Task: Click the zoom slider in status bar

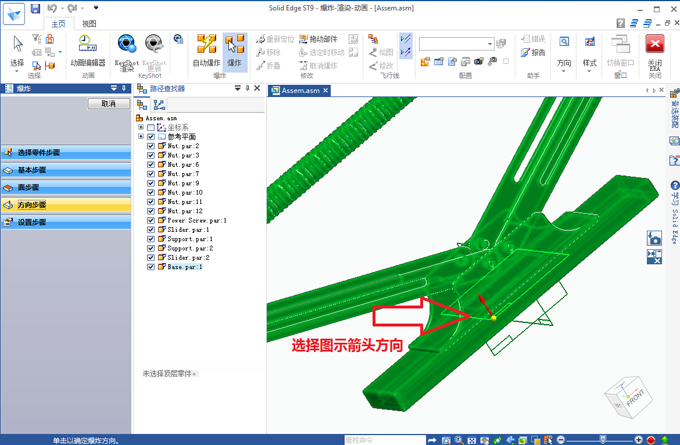Action: click(602, 440)
